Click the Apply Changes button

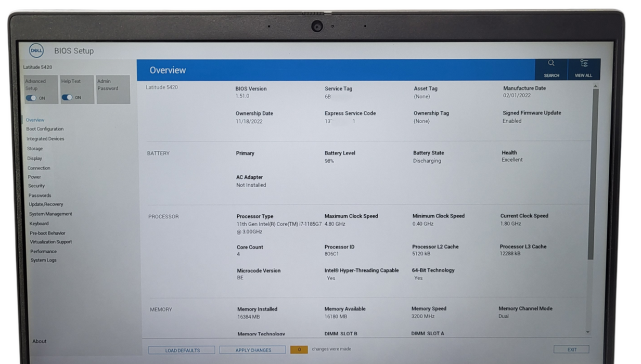tap(253, 350)
